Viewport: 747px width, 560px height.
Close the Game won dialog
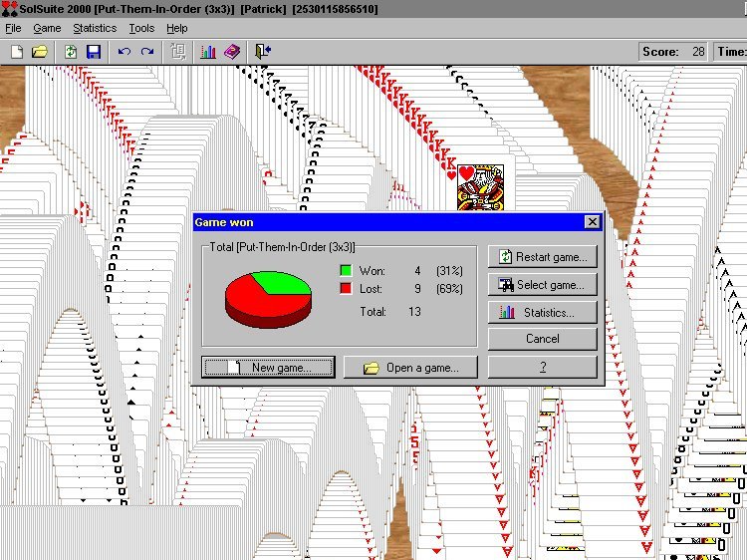pos(592,221)
